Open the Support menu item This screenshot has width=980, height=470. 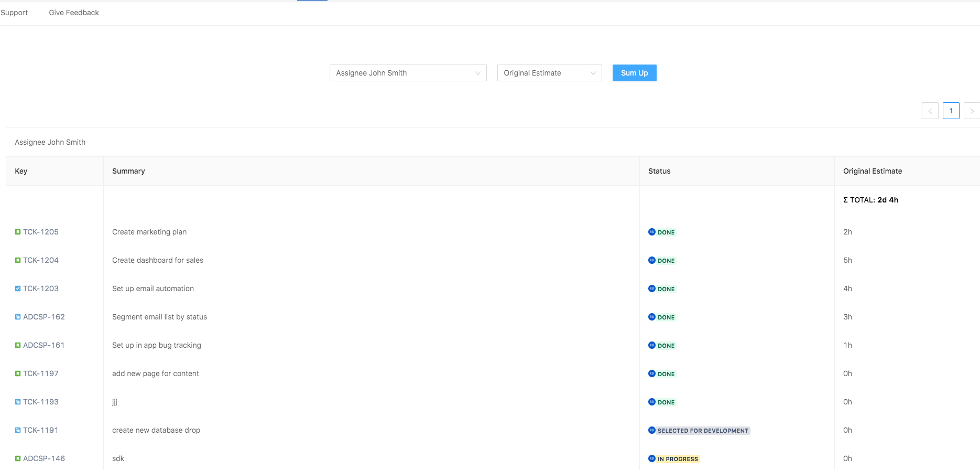pos(14,13)
